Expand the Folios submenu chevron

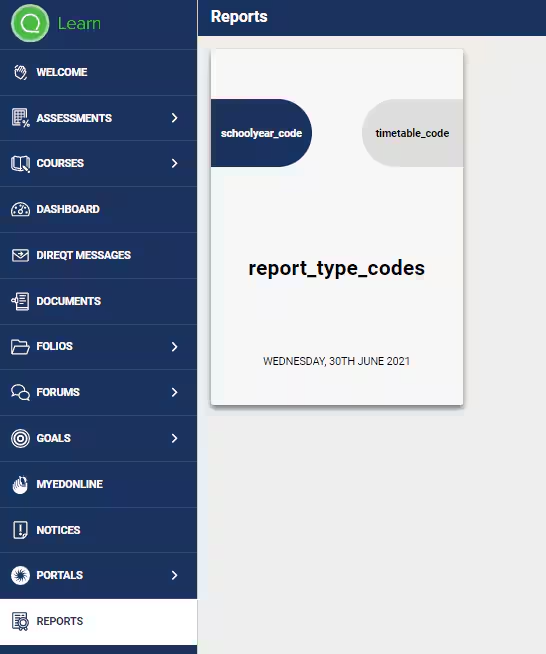[x=175, y=347]
